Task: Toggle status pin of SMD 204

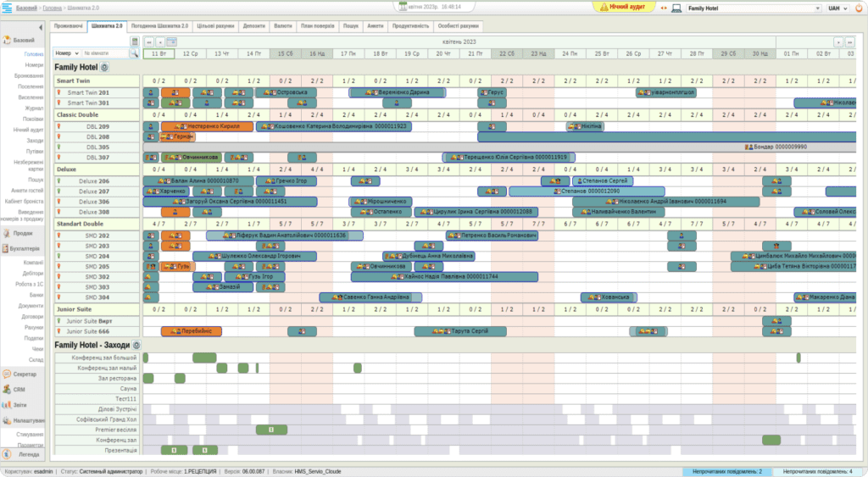Action: coord(60,256)
